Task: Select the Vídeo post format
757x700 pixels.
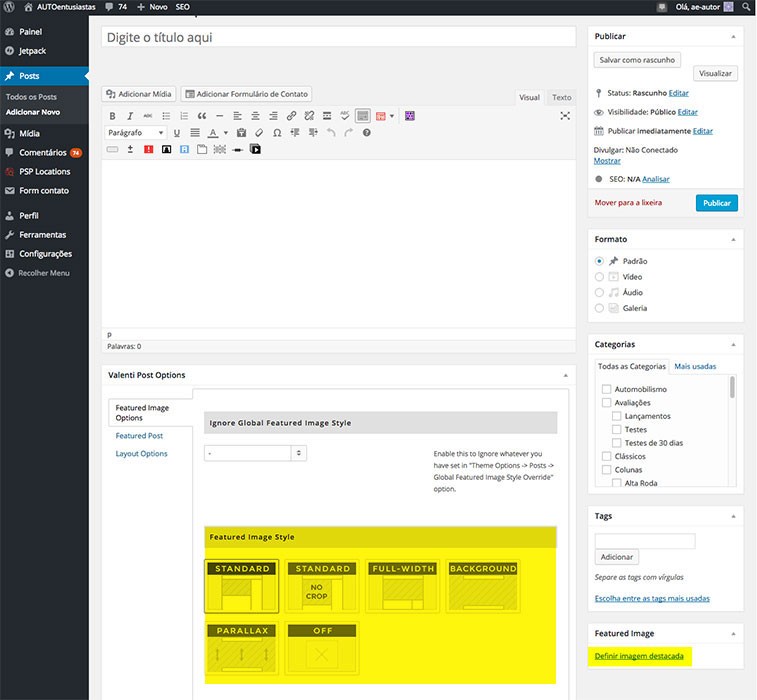Action: click(x=600, y=276)
